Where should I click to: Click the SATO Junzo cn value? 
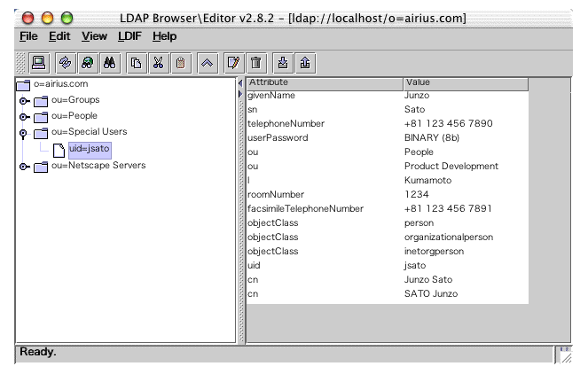(431, 294)
